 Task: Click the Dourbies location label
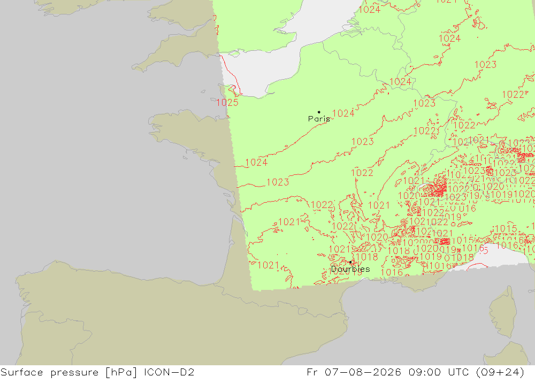(x=350, y=269)
